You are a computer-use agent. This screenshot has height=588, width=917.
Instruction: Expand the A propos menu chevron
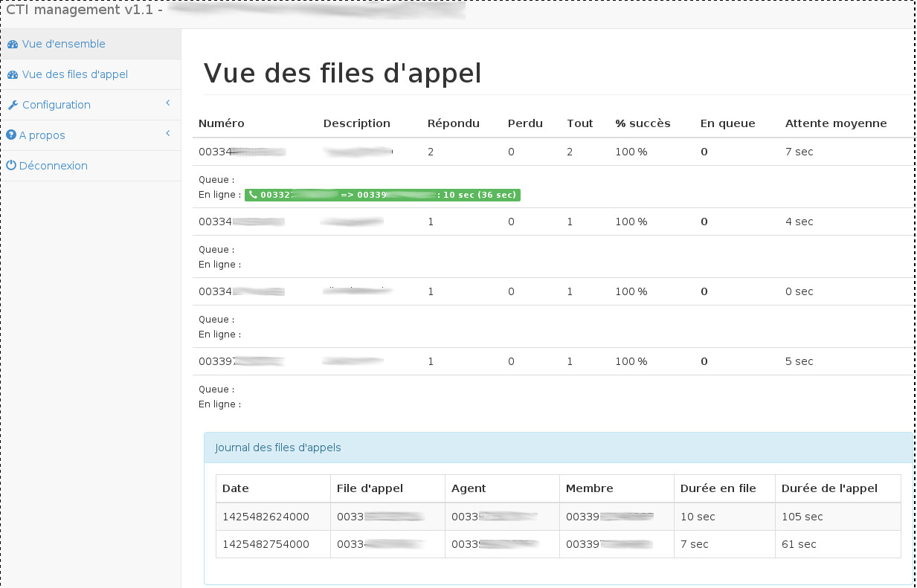tap(167, 135)
